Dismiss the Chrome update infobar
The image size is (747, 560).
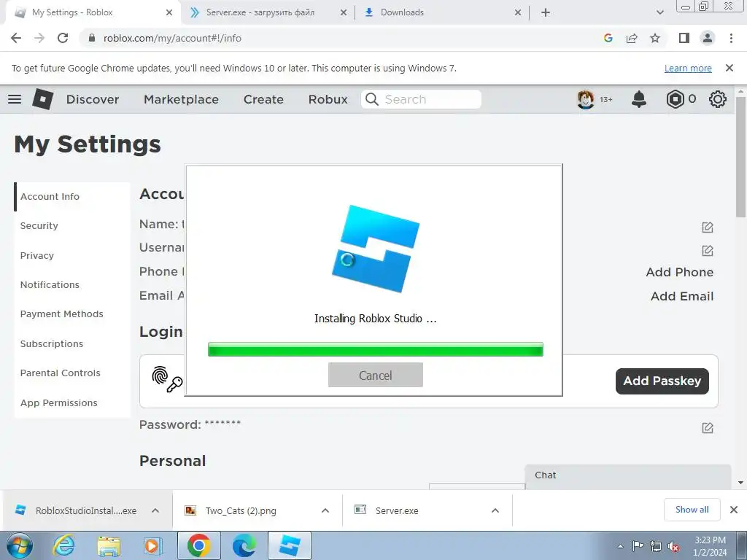729,68
